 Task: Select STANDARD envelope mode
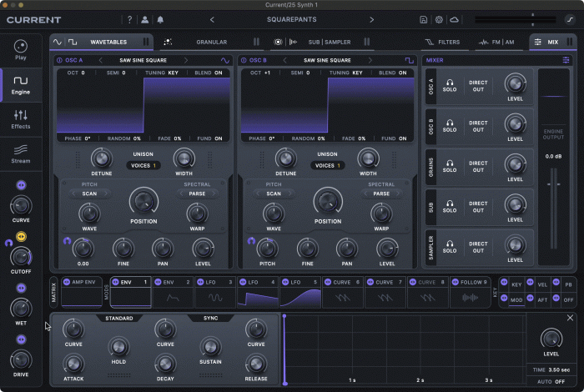coord(118,319)
